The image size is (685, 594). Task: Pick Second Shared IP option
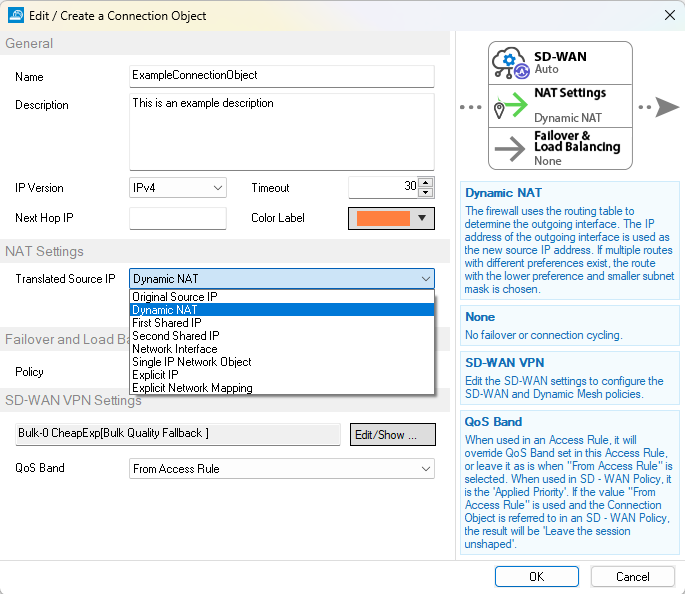pos(282,336)
